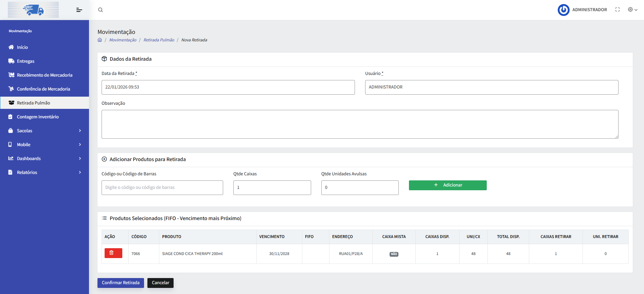Viewport: 644px width, 294px height.
Task: Focus the Data da Retirada field
Action: click(228, 87)
